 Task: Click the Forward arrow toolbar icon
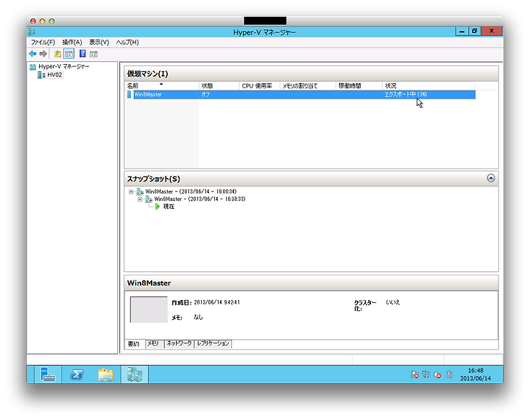coord(43,54)
